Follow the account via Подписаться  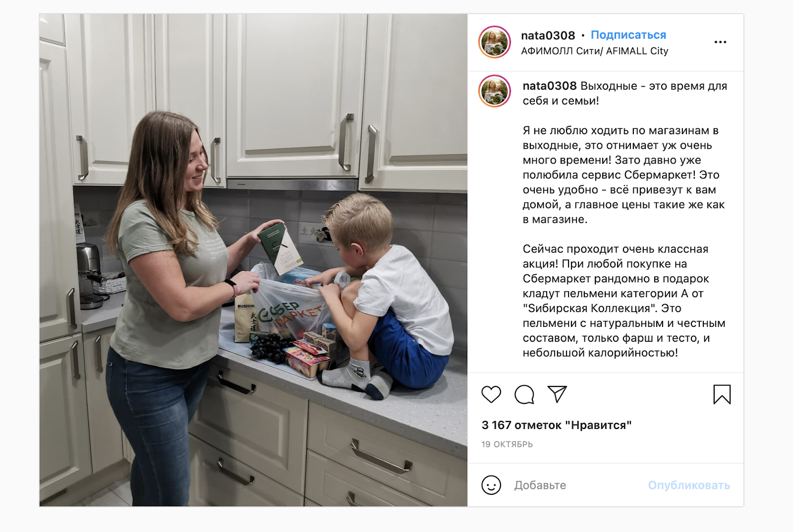point(628,35)
